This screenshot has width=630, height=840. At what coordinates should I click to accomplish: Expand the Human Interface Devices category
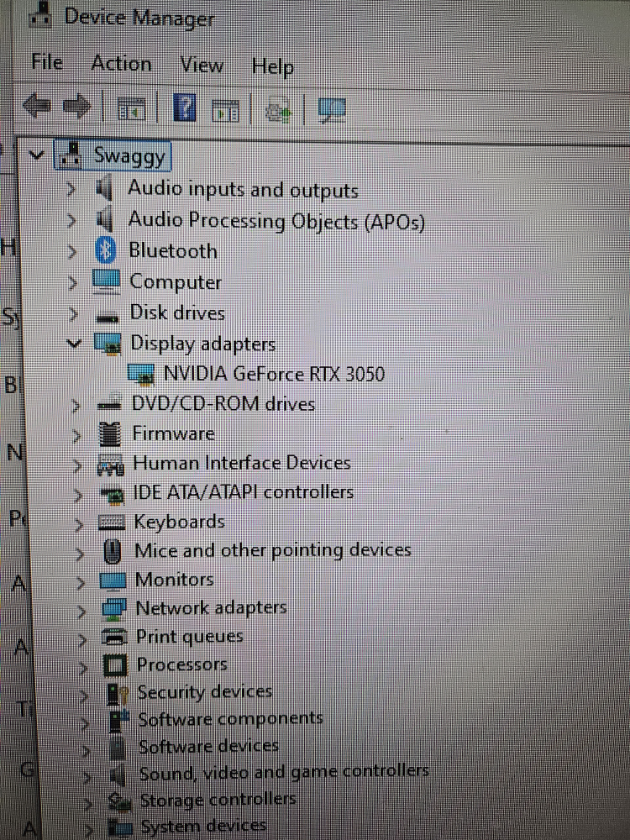pyautogui.click(x=78, y=465)
